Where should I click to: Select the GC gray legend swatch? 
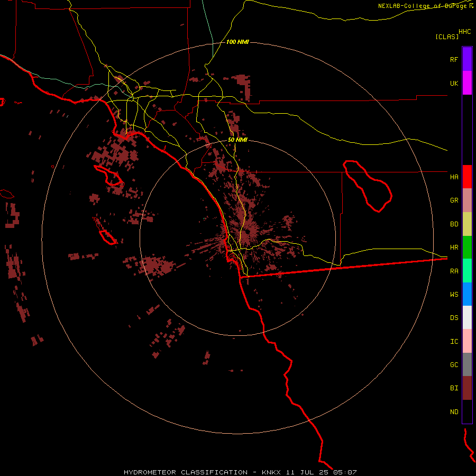467,364
